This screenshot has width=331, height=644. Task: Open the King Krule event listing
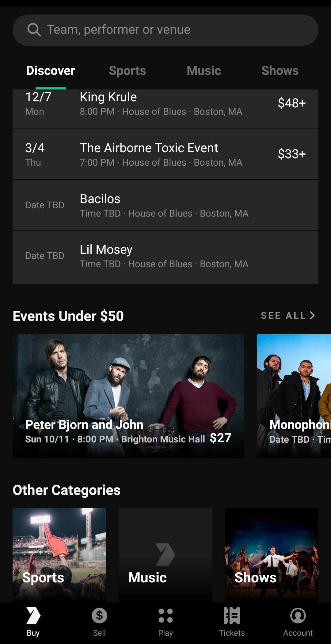point(165,109)
